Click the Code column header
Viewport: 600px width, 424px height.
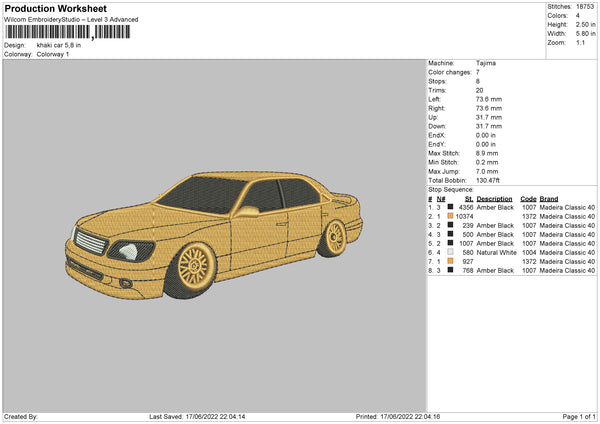click(x=528, y=198)
